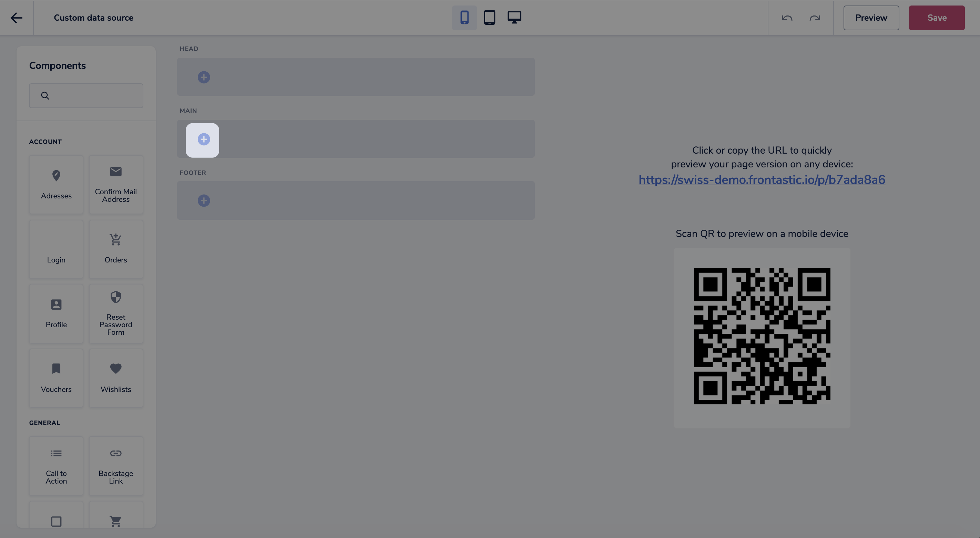Switch to mobile phone preview icon
Image resolution: width=980 pixels, height=538 pixels.
[x=464, y=18]
